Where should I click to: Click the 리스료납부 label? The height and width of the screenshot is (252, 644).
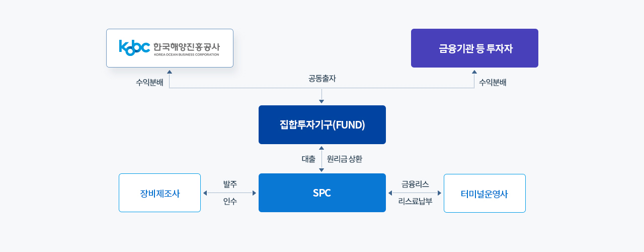point(415,201)
